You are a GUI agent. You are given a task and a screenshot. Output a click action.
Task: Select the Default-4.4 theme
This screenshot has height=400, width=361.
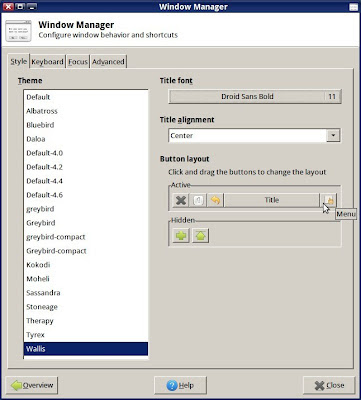86,181
